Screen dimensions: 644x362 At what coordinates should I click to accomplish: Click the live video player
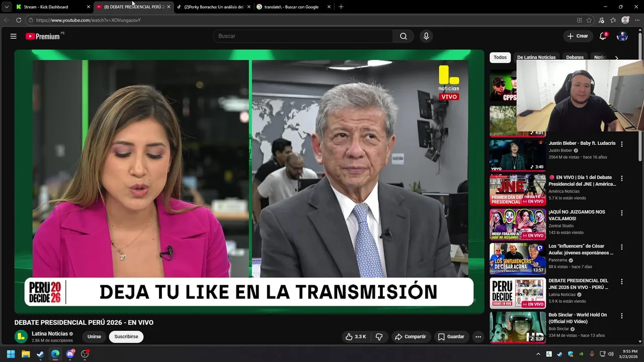point(249,182)
